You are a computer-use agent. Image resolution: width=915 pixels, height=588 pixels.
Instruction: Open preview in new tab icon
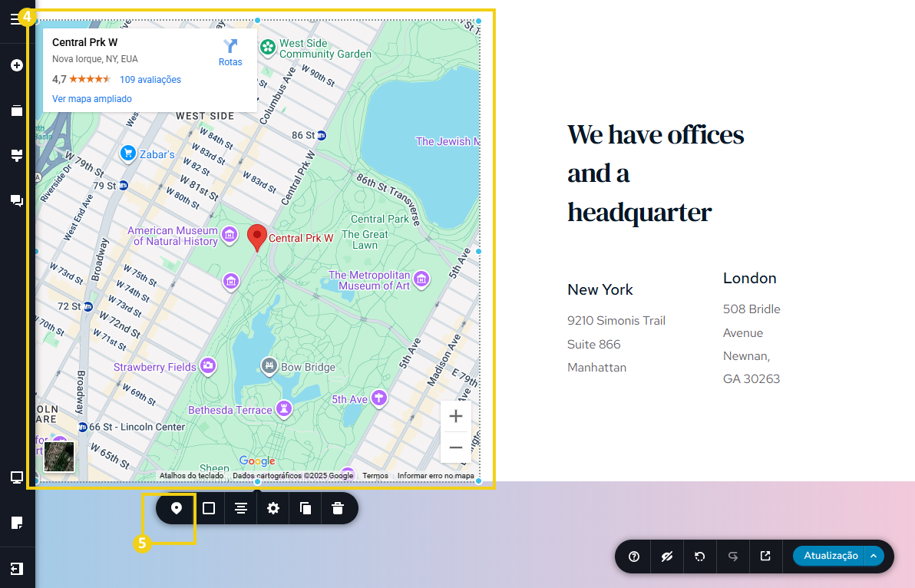(765, 556)
